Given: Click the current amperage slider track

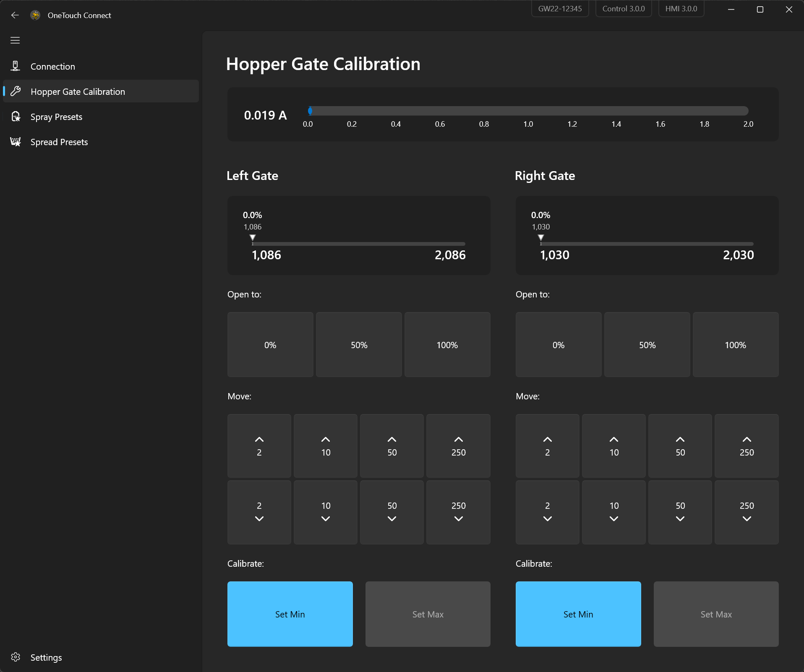Looking at the screenshot, I should [528, 111].
